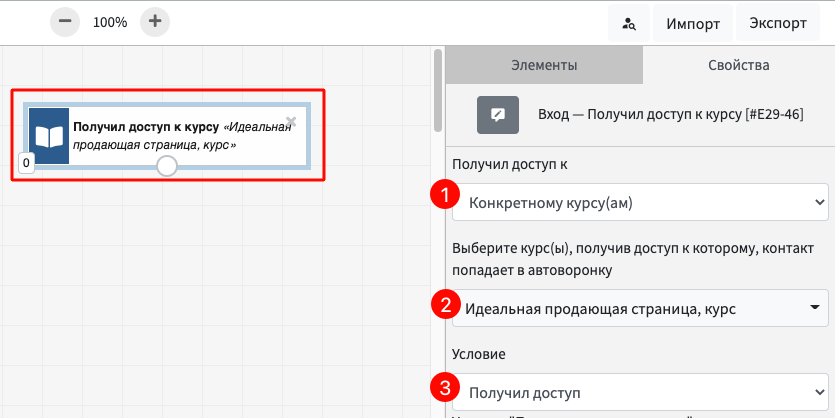
Task: Open the contact search icon button
Action: [629, 23]
